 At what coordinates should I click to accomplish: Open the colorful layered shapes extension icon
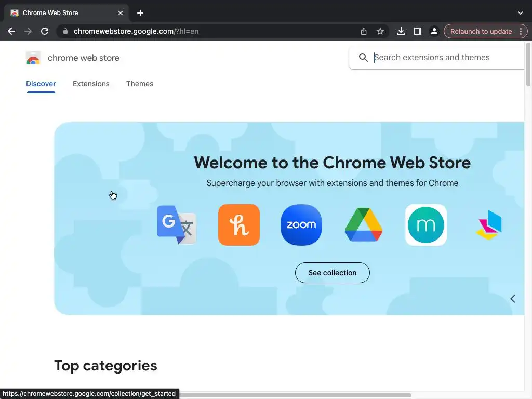point(488,224)
